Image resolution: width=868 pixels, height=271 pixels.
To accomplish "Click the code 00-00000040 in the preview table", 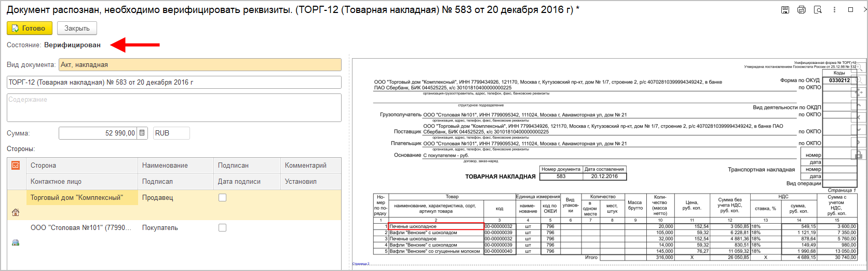I will pos(498,251).
